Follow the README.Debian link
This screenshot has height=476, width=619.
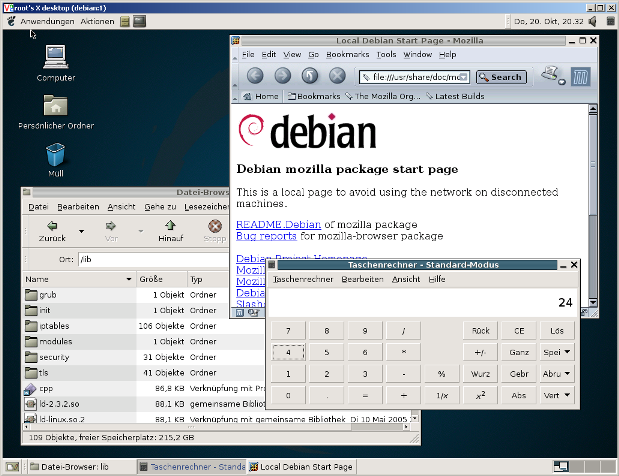[278, 224]
